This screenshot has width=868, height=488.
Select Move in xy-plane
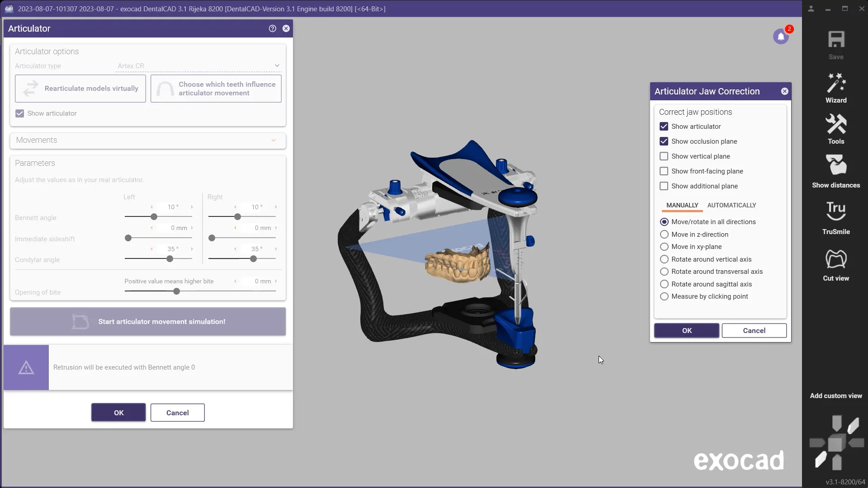(664, 247)
